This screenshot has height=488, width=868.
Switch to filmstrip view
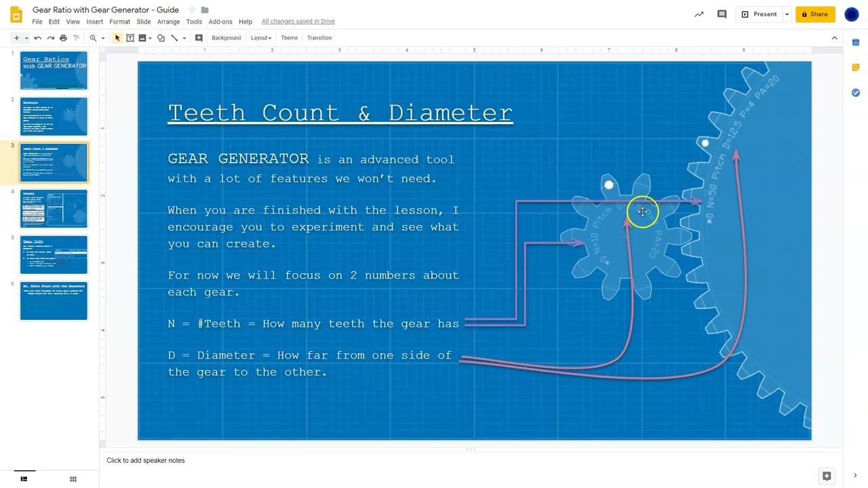(x=24, y=479)
